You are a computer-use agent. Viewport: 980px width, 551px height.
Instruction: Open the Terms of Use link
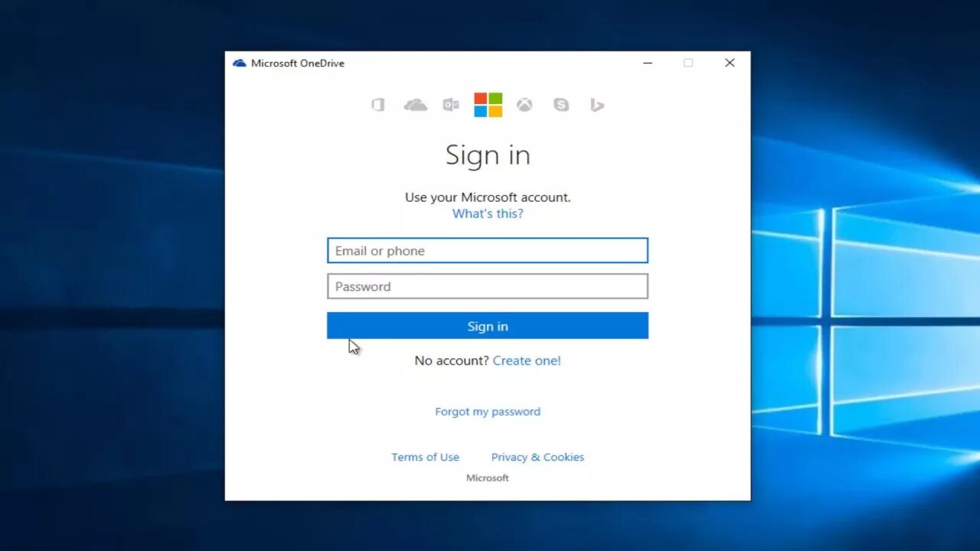tap(425, 457)
